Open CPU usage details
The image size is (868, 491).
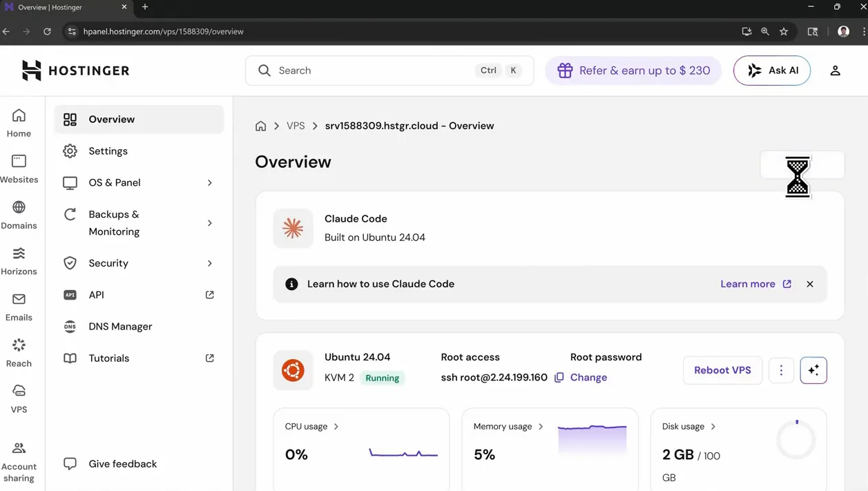(x=312, y=426)
